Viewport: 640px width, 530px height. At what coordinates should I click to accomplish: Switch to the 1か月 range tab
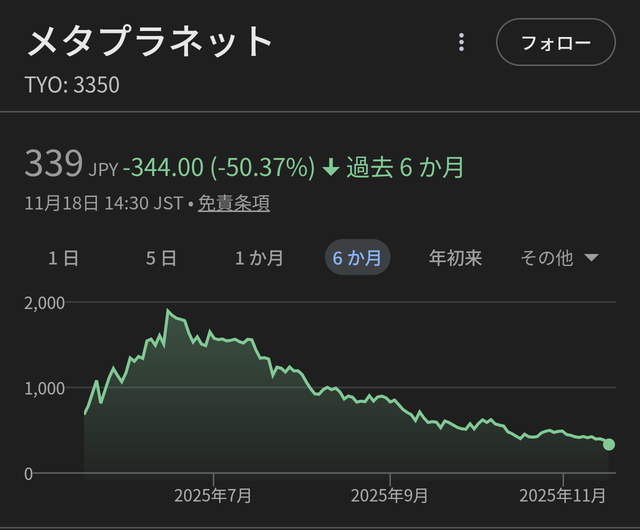(259, 258)
